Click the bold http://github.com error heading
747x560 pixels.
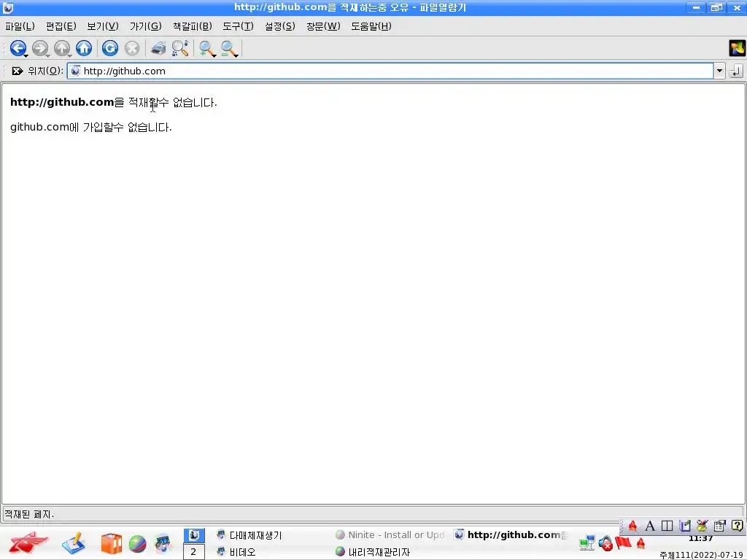[62, 102]
